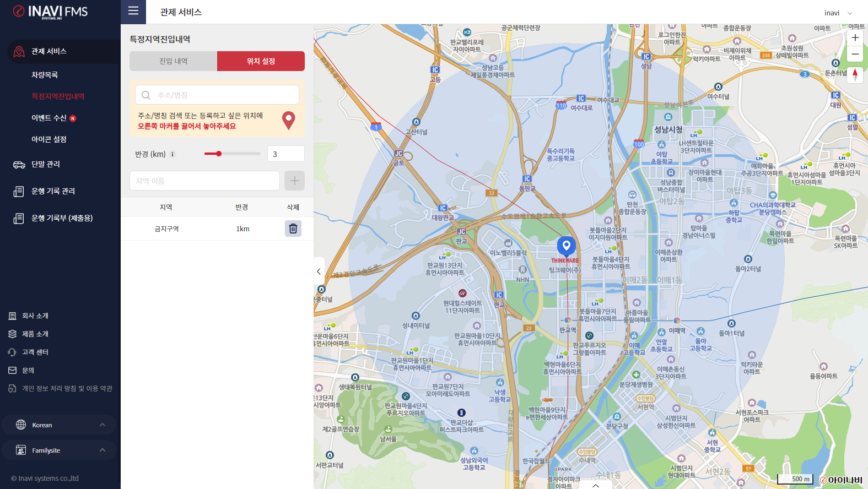The width and height of the screenshot is (868, 489).
Task: Click the blue map marker at THINKWARE
Action: coord(566,246)
